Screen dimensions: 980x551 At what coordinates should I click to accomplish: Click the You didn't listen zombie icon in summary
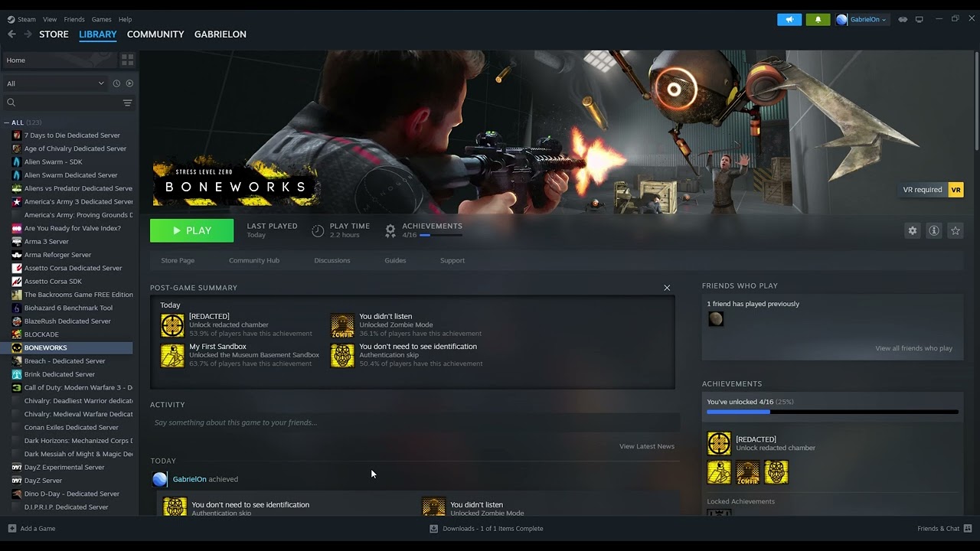342,325
